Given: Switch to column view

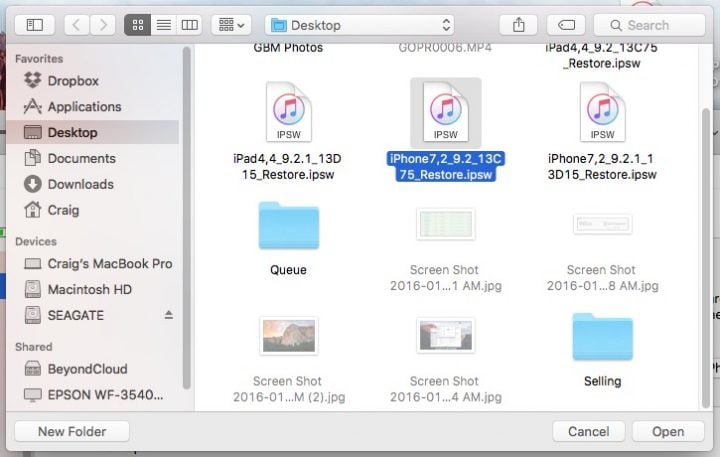Looking at the screenshot, I should (190, 25).
